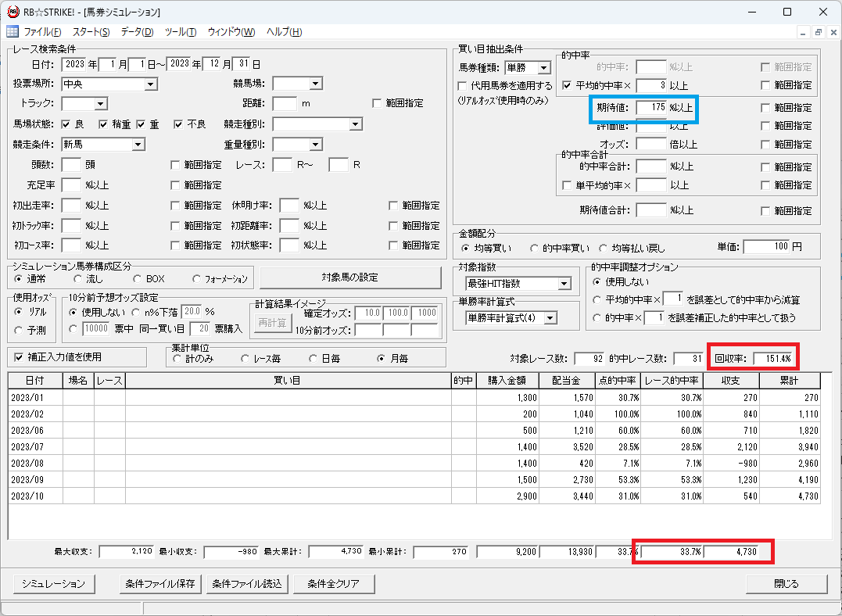Choose the BOX ticket composition option

pyautogui.click(x=137, y=279)
